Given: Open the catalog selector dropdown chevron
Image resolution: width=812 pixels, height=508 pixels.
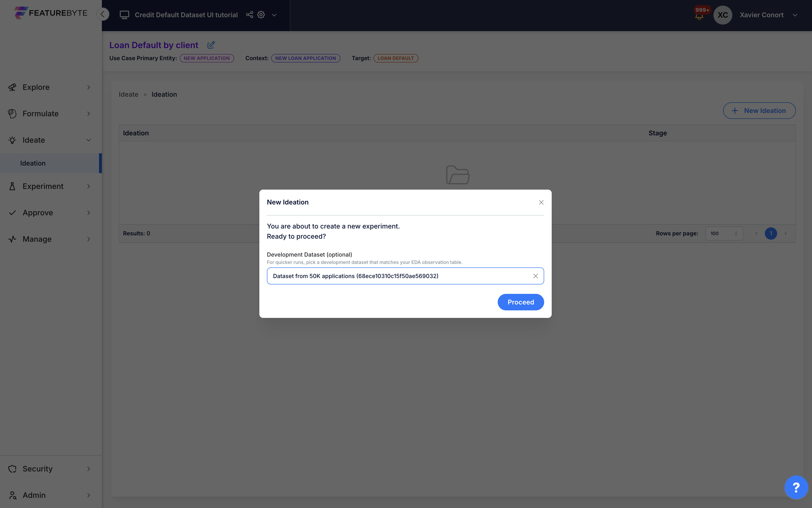Looking at the screenshot, I should click(x=274, y=15).
